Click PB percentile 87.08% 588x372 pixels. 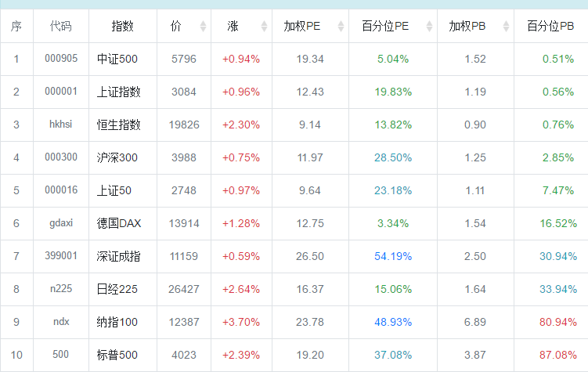coord(558,355)
